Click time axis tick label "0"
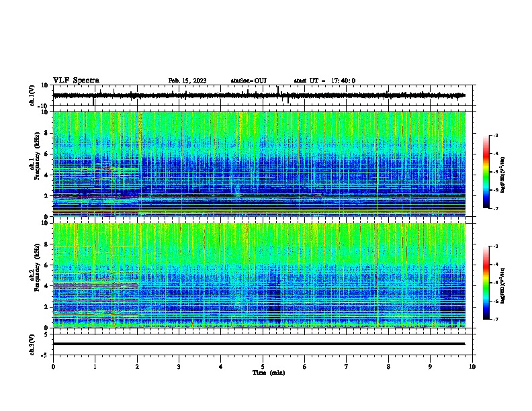Screen dimensions: 532x411 click(53, 367)
